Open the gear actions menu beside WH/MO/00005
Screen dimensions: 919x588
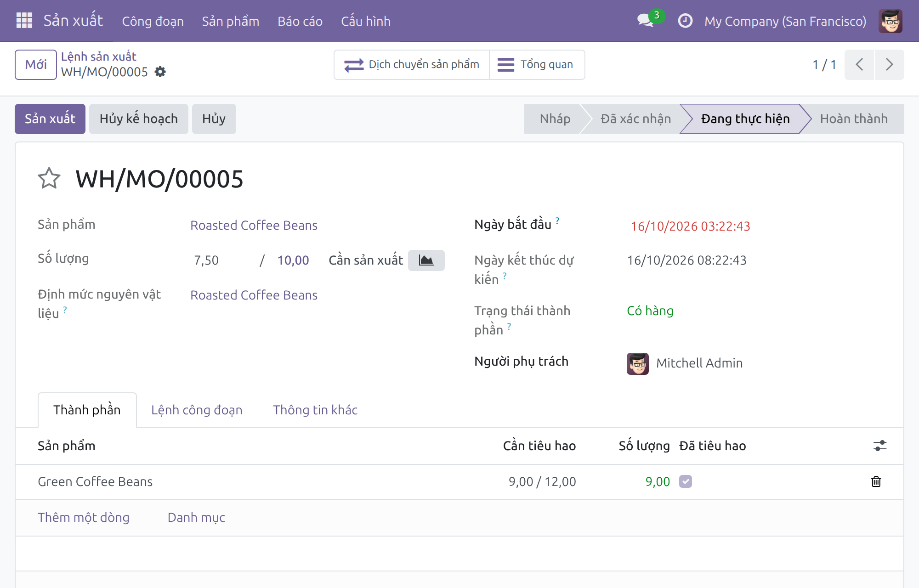160,72
